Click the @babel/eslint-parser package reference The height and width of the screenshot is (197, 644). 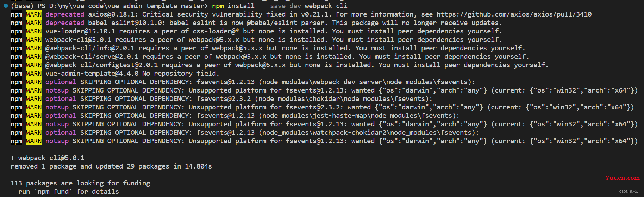(285, 23)
